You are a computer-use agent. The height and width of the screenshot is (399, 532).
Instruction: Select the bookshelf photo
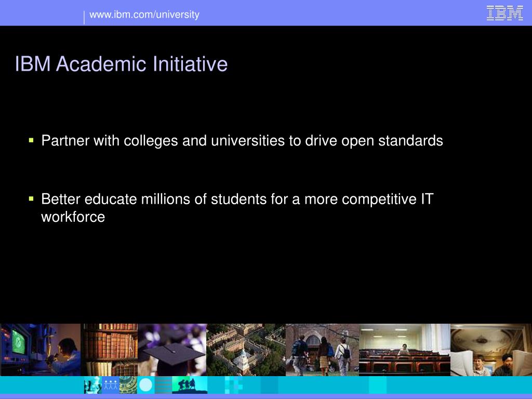pos(109,350)
